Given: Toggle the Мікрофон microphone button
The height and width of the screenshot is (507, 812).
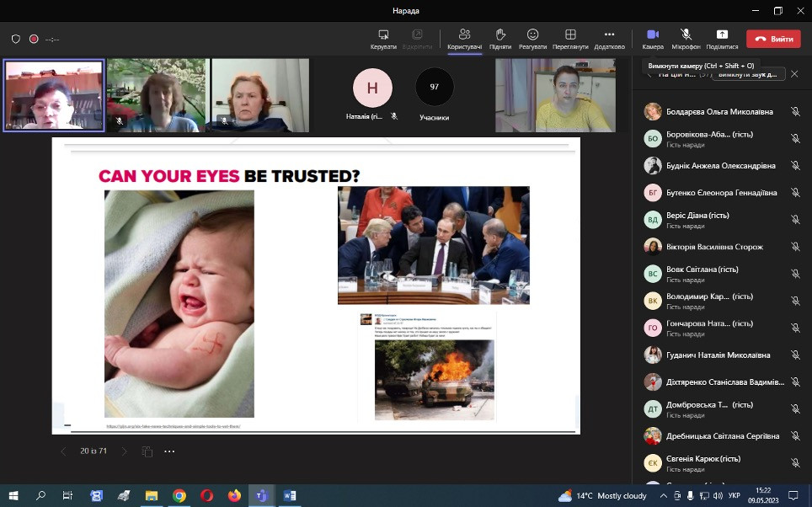Looking at the screenshot, I should click(x=686, y=39).
